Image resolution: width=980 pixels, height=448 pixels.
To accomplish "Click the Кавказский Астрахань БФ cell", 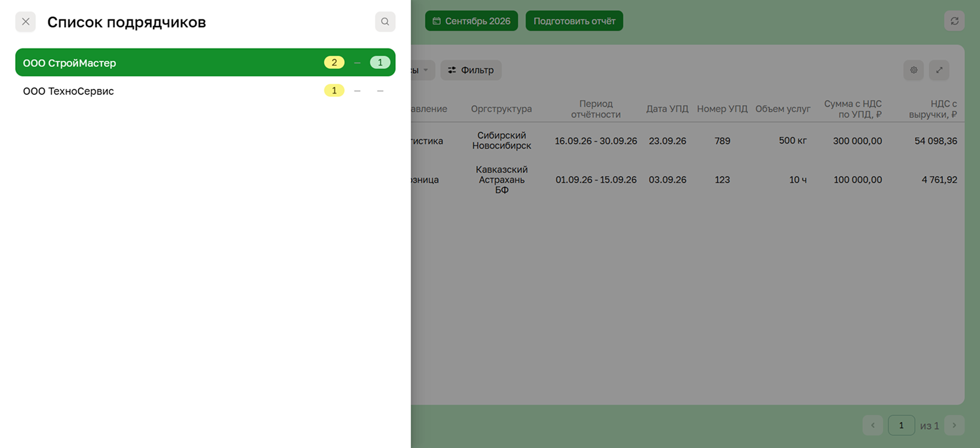I will point(501,180).
